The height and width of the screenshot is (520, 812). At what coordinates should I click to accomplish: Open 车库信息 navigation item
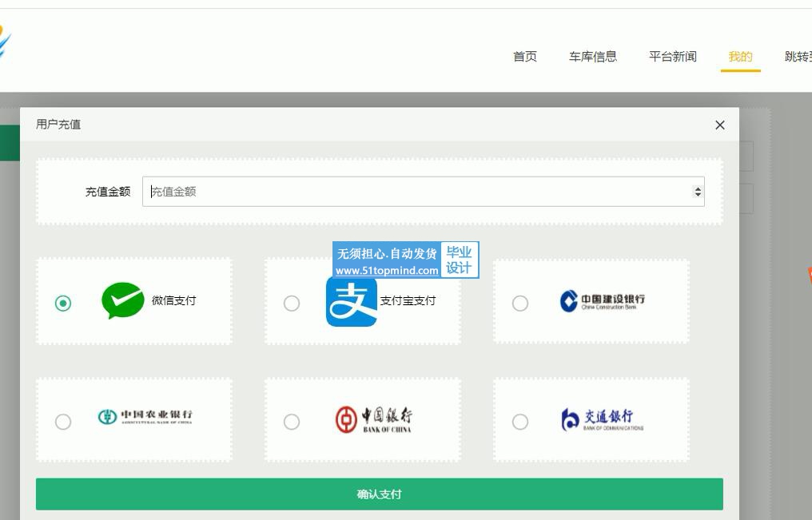[593, 57]
